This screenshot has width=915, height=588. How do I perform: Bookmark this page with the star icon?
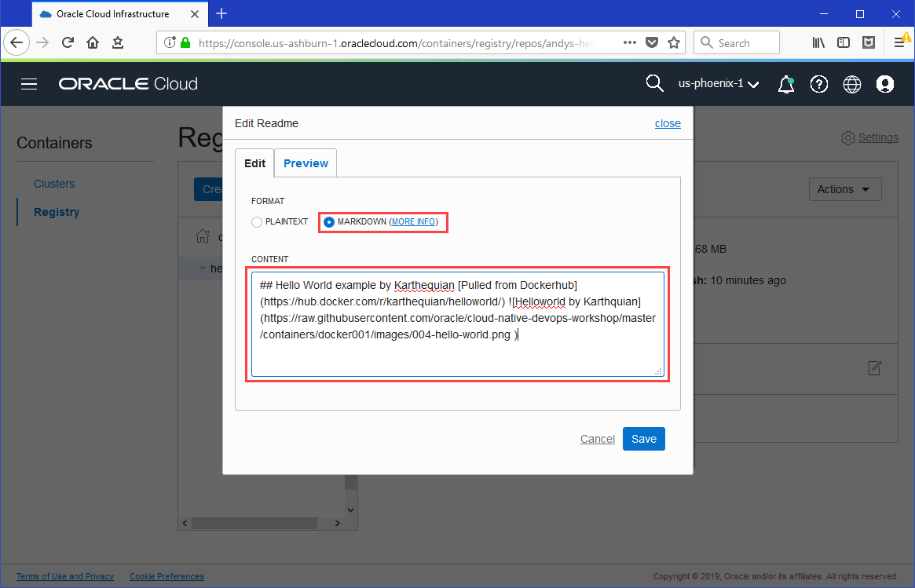tap(674, 42)
